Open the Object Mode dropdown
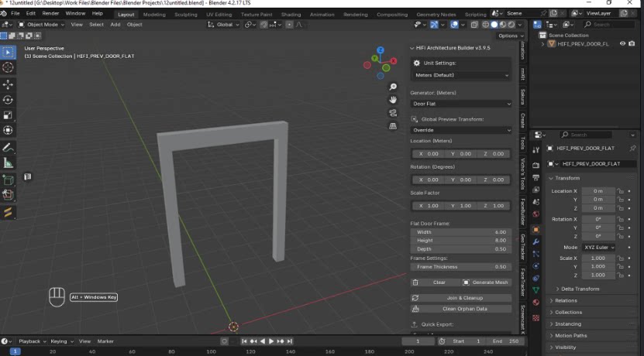Image resolution: width=644 pixels, height=356 pixels. 42,25
